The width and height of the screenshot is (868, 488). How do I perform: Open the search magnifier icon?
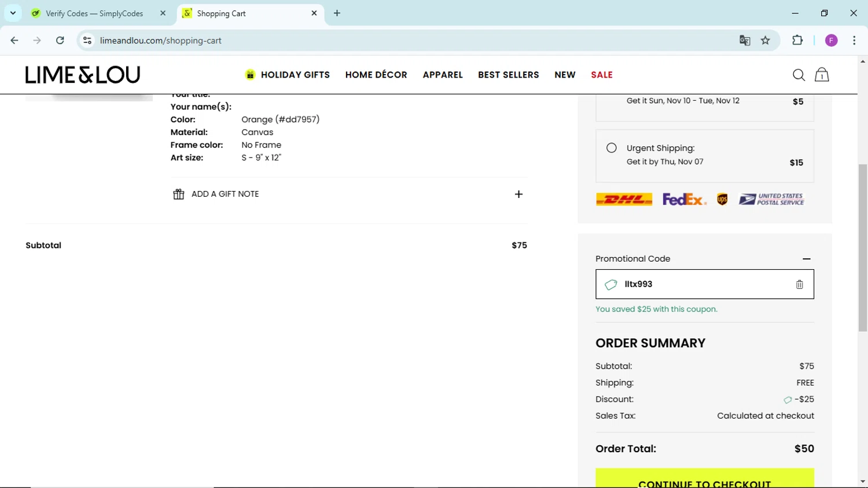pyautogui.click(x=799, y=75)
